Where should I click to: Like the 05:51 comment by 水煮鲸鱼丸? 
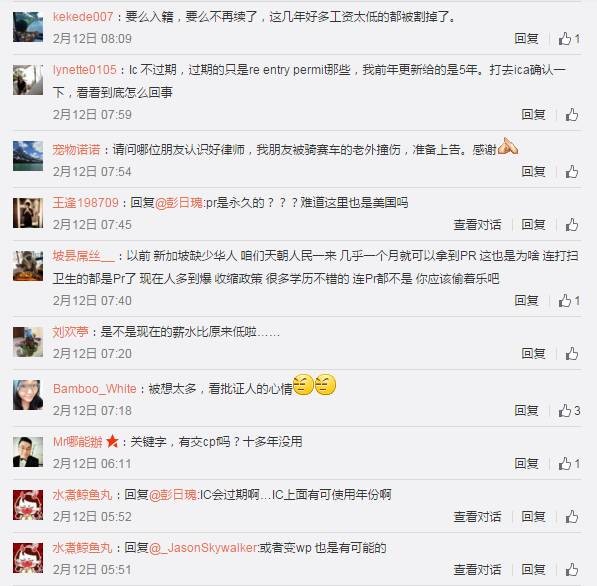(x=571, y=570)
